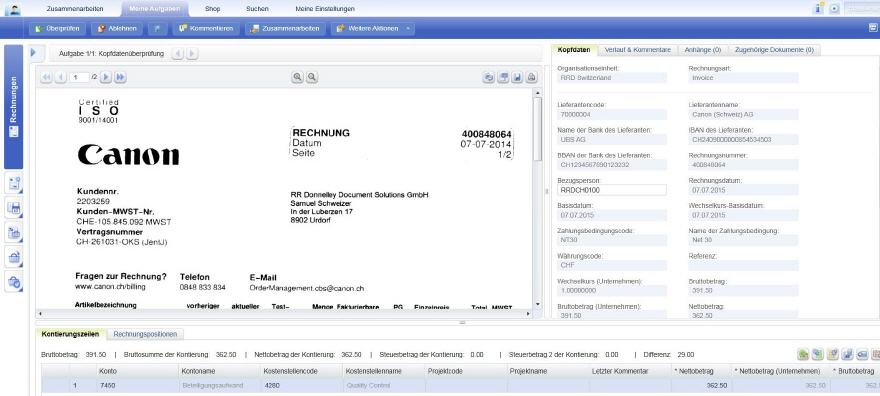880x396 pixels.
Task: Open the Meine Einstellungen menu
Action: coord(325,9)
